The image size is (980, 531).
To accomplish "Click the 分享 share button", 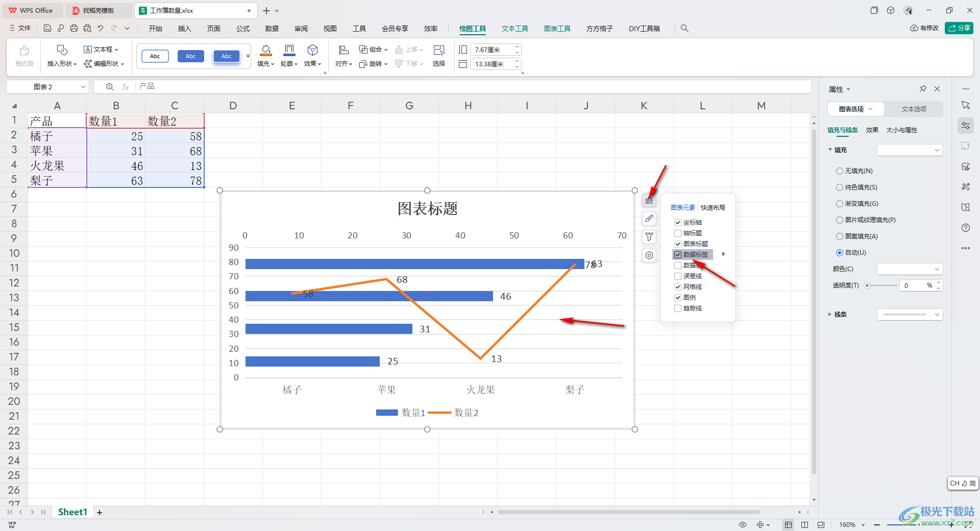I will (959, 28).
